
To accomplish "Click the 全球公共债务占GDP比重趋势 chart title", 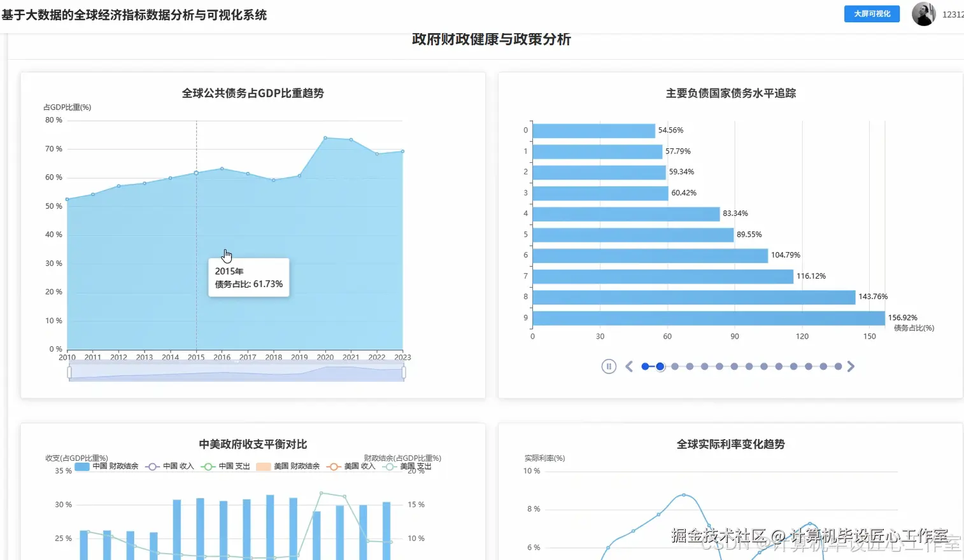I will tap(253, 93).
